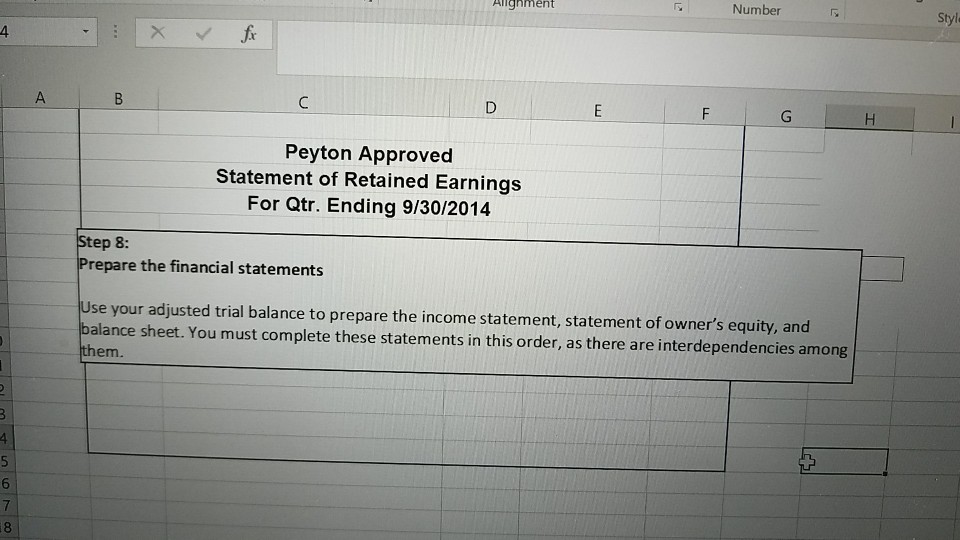Select column E header
960x540 pixels.
click(x=598, y=111)
